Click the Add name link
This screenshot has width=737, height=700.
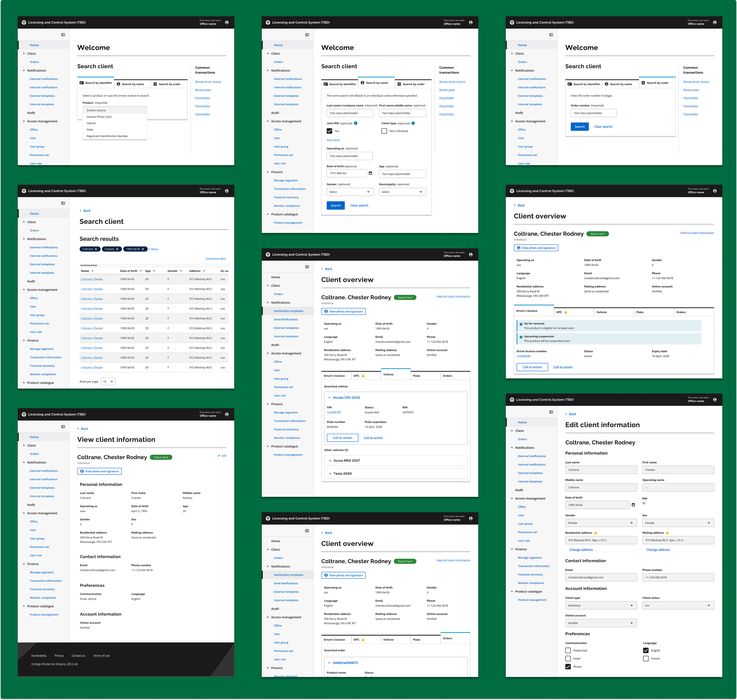point(333,140)
